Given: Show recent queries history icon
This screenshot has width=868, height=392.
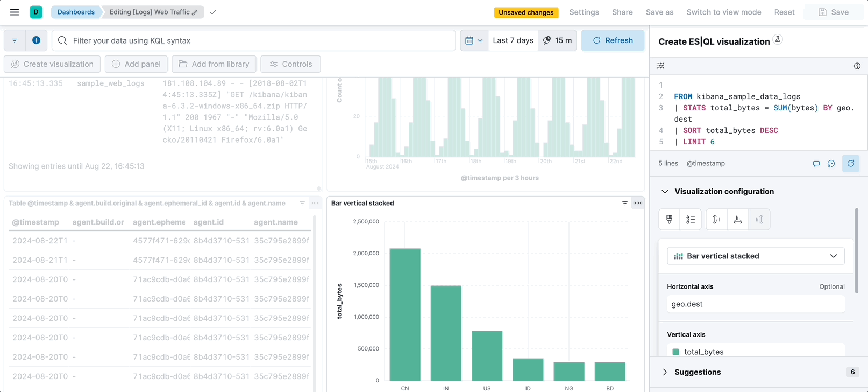Looking at the screenshot, I should point(831,163).
